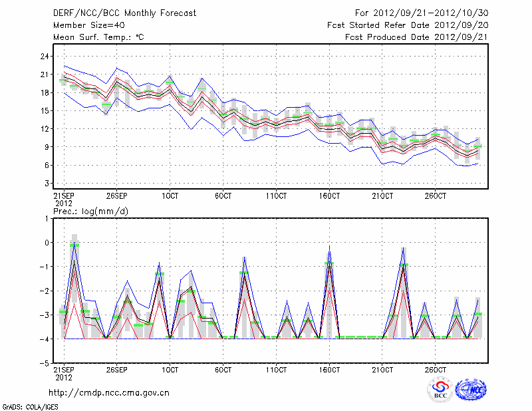532x411 pixels.
Task: Click the blue NCC logo
Action: (x=470, y=390)
